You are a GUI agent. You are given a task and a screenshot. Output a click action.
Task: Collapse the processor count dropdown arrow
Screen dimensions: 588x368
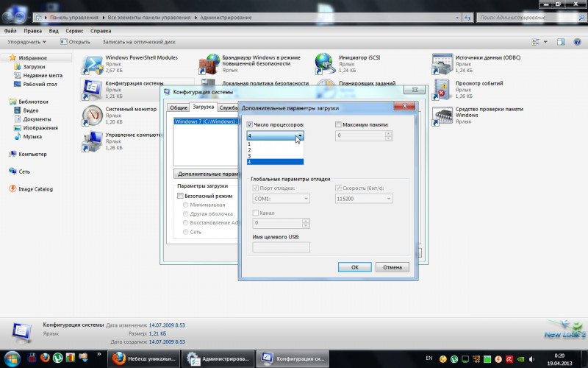pos(300,135)
